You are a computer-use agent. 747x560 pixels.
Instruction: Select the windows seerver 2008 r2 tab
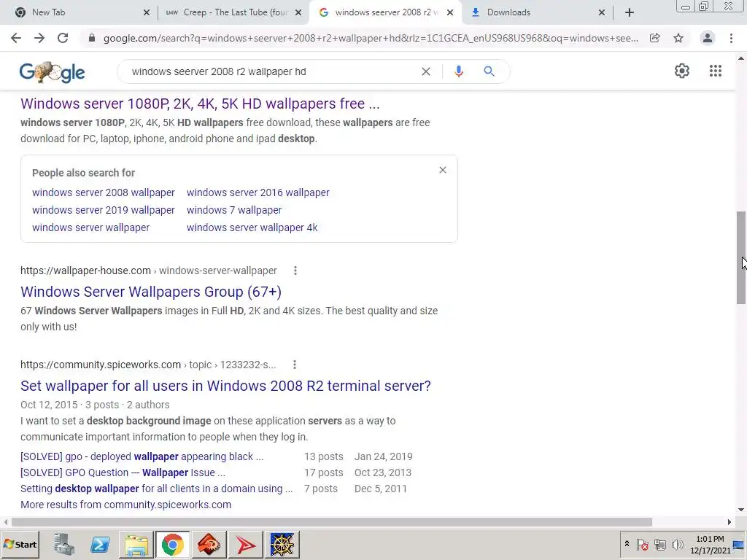point(387,12)
